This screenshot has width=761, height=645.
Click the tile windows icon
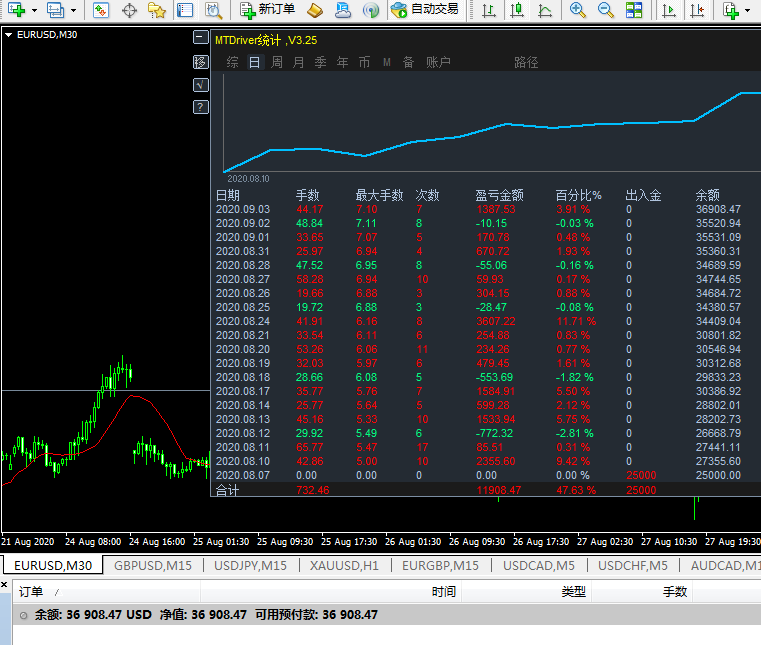[633, 10]
